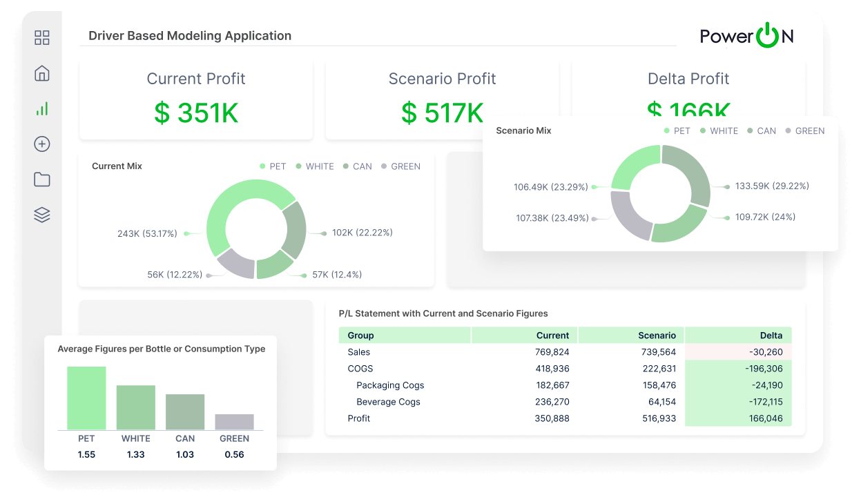
Task: Toggle CAN legend in Scenario Mix chart
Action: [x=762, y=130]
